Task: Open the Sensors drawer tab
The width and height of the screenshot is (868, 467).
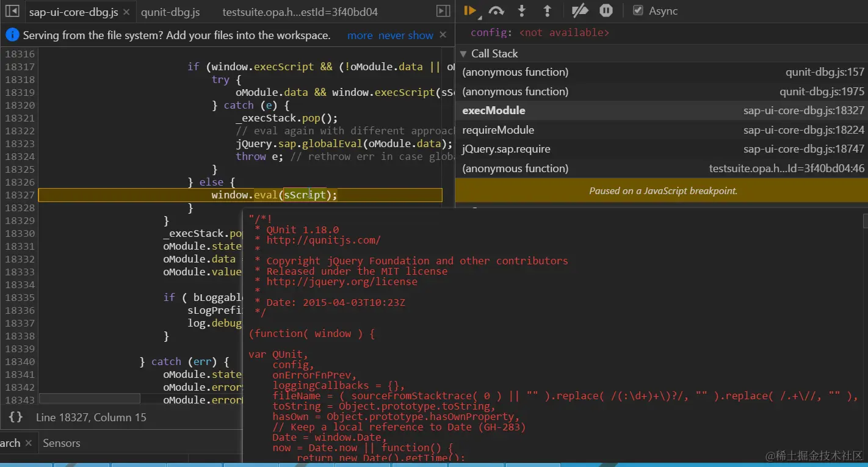Action: pyautogui.click(x=62, y=443)
